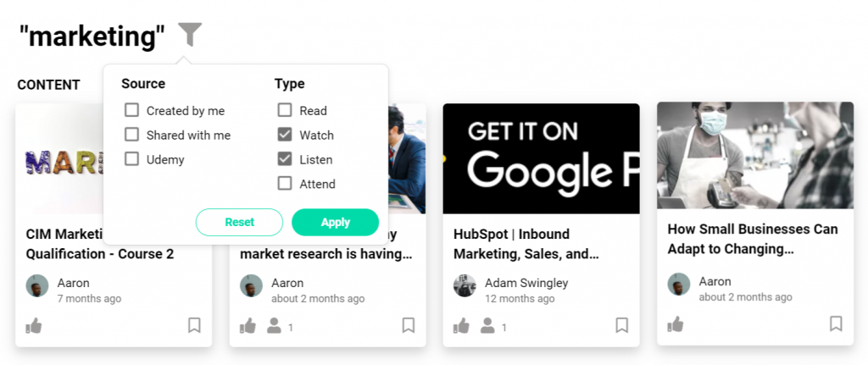Screen dimensions: 868x365
Task: Like the CIM Marketing Qualification card
Action: click(x=35, y=325)
